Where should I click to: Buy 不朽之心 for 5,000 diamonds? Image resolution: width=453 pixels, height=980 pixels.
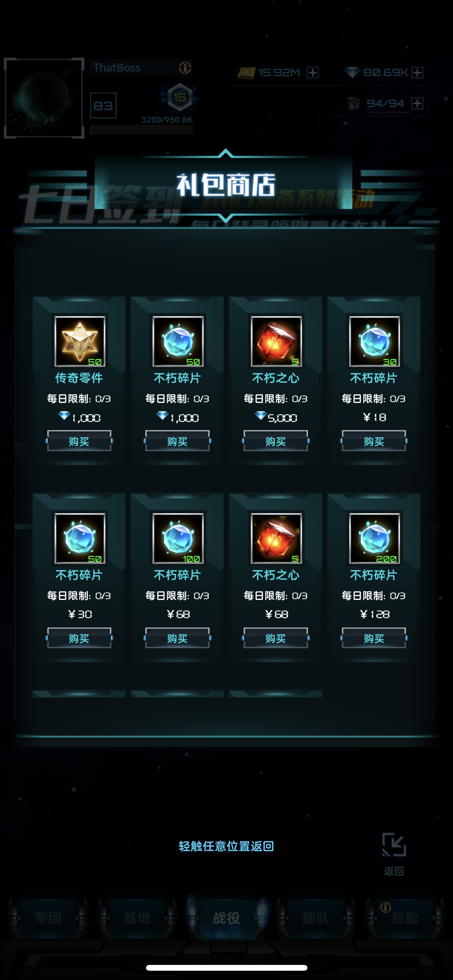276,441
